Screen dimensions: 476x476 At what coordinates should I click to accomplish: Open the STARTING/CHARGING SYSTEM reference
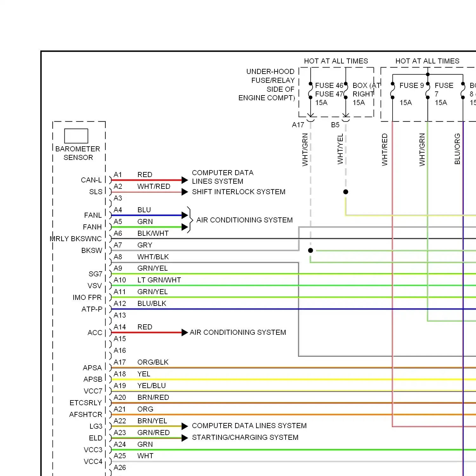click(x=245, y=438)
